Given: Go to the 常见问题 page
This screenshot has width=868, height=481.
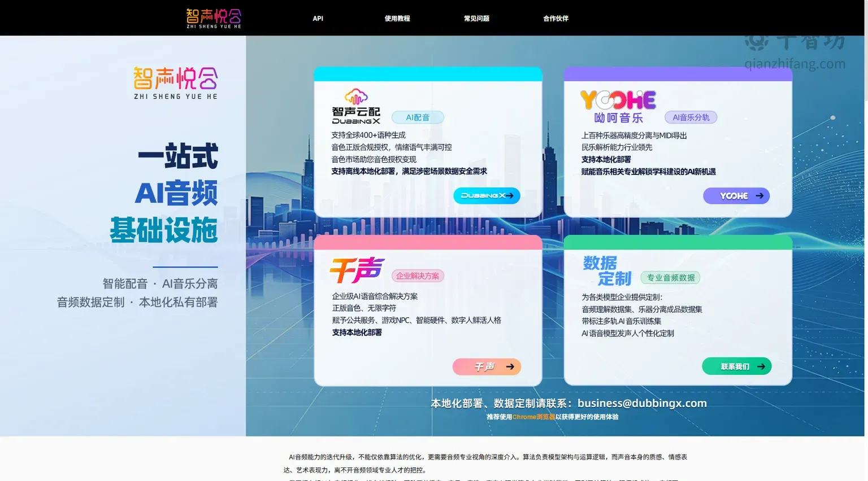Looking at the screenshot, I should pos(476,19).
